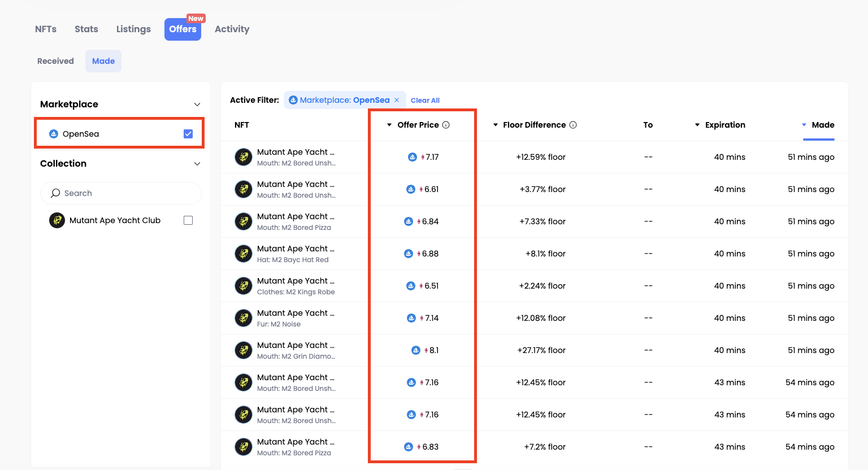Click OpenSea icon next to 6.83 price
The height and width of the screenshot is (470, 868).
[x=409, y=447]
